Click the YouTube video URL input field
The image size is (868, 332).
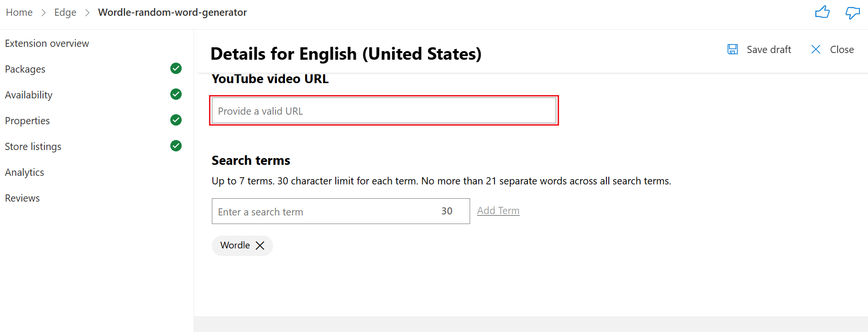(x=384, y=110)
